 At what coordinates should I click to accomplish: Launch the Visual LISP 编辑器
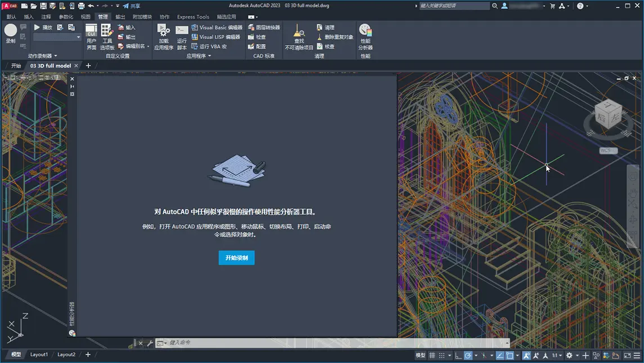(216, 37)
